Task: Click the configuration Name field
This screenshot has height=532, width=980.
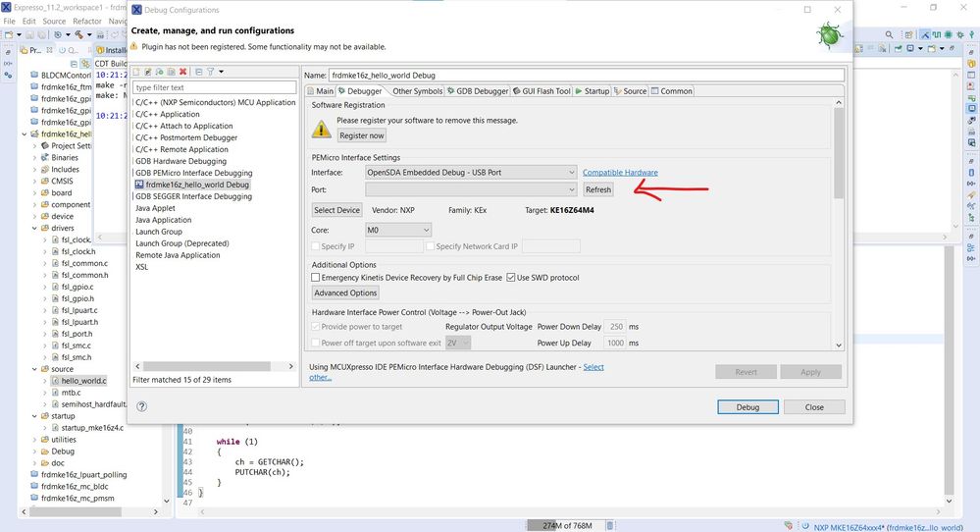Action: pyautogui.click(x=586, y=75)
